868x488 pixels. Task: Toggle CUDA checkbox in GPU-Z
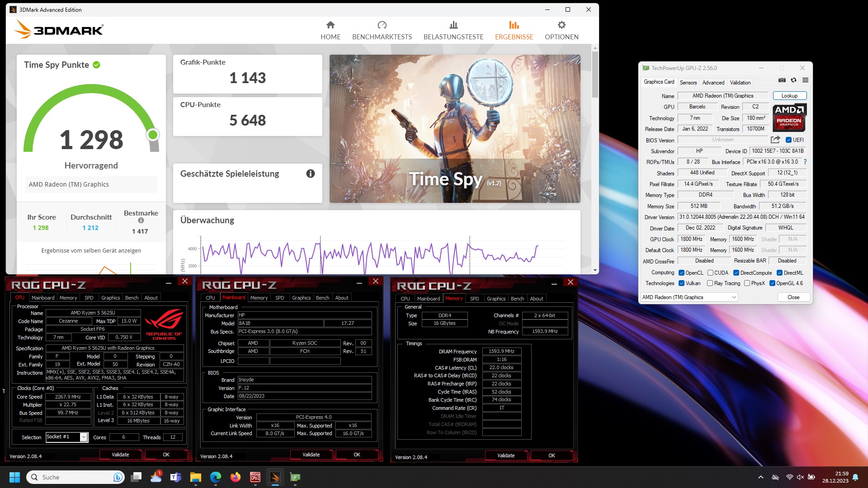point(710,273)
